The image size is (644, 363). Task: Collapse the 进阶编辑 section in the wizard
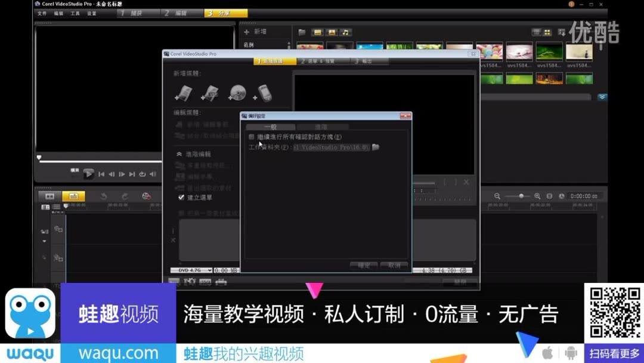179,153
